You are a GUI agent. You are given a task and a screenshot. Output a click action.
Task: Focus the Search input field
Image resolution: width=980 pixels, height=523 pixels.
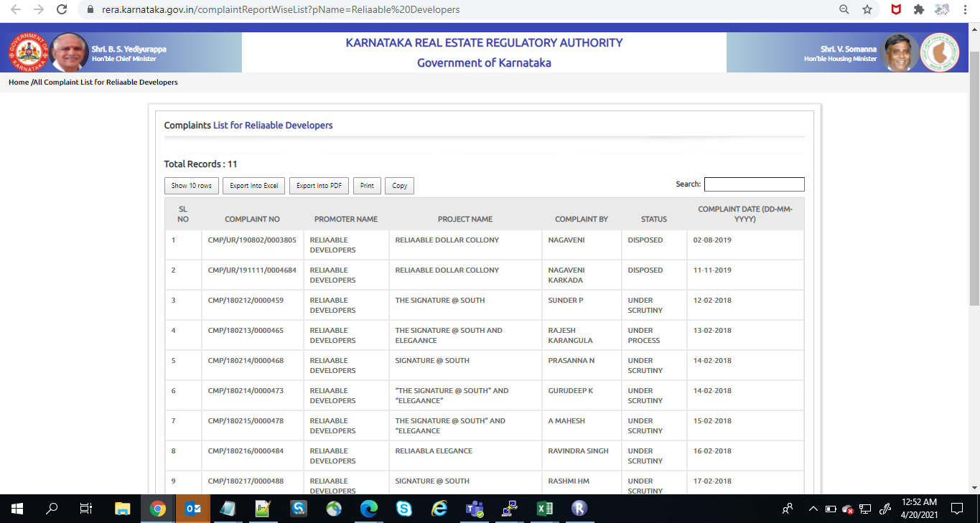754,184
